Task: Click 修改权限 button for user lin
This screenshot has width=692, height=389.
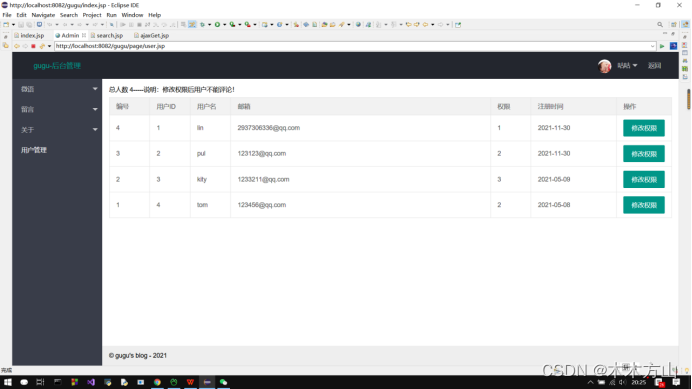Action: 644,128
